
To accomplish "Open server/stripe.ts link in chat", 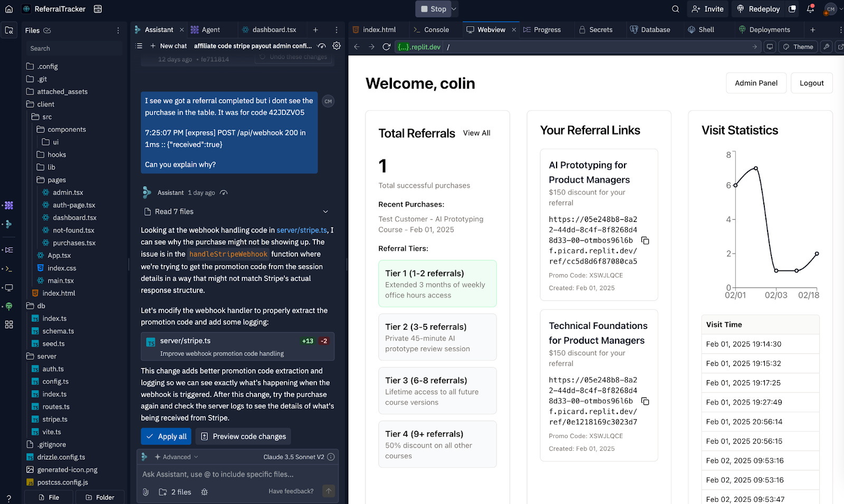I will [x=302, y=230].
